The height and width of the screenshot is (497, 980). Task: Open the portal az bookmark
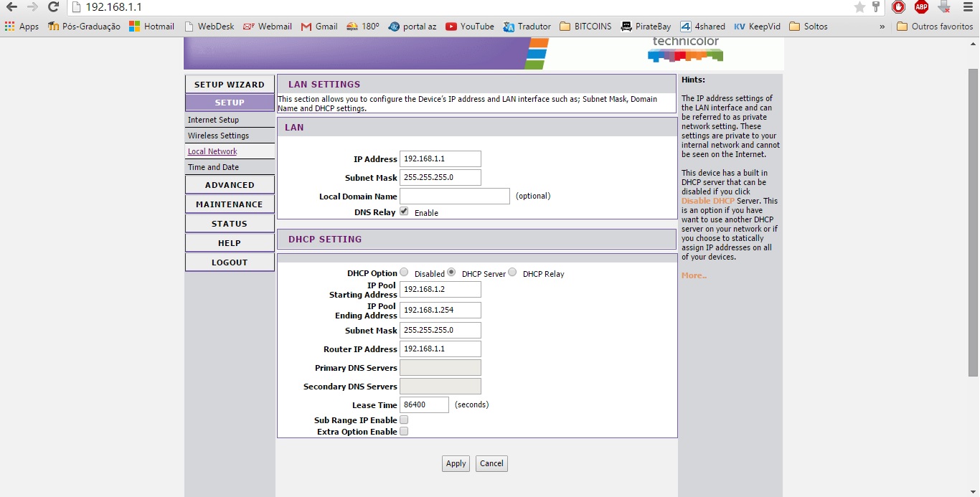[413, 27]
